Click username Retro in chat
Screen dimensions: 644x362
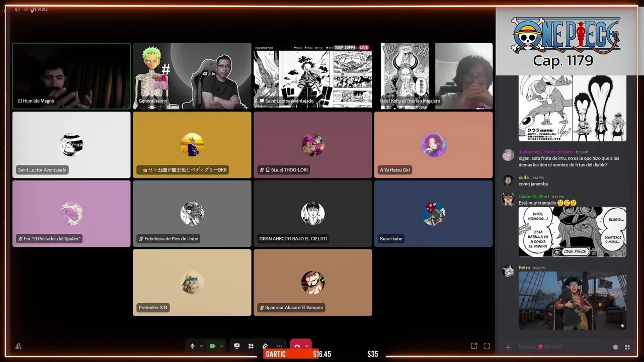[x=524, y=267]
